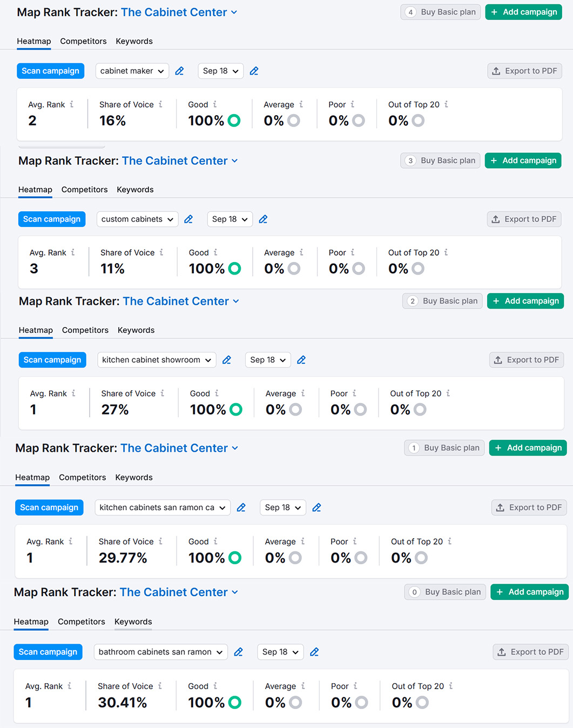Click Scan campaign for kitchen cabinets san ramon ca
The width and height of the screenshot is (573, 728).
point(49,507)
